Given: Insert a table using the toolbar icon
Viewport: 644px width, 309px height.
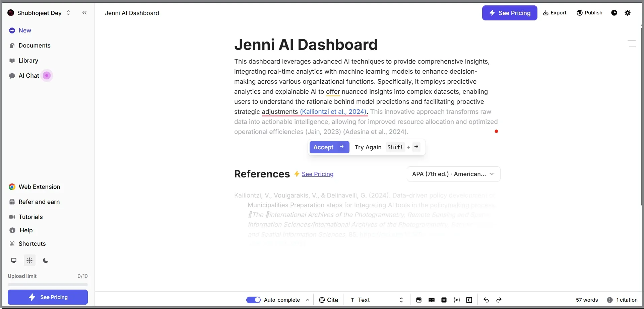Looking at the screenshot, I should click(431, 300).
